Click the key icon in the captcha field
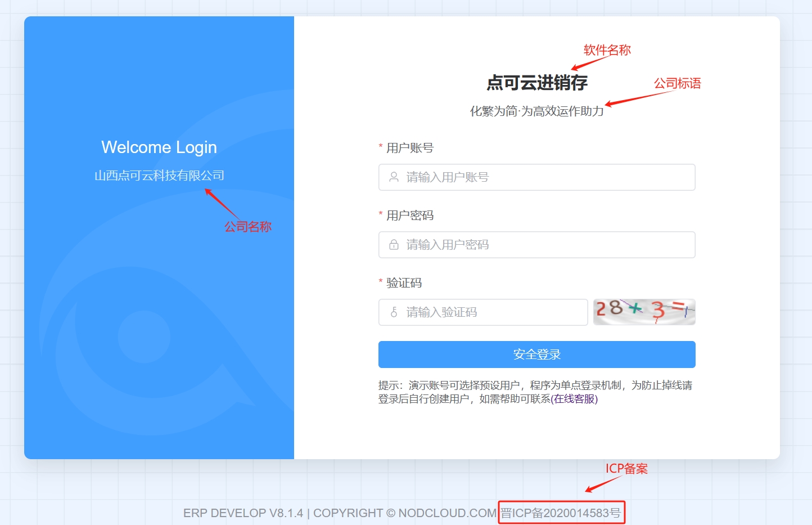 [394, 312]
